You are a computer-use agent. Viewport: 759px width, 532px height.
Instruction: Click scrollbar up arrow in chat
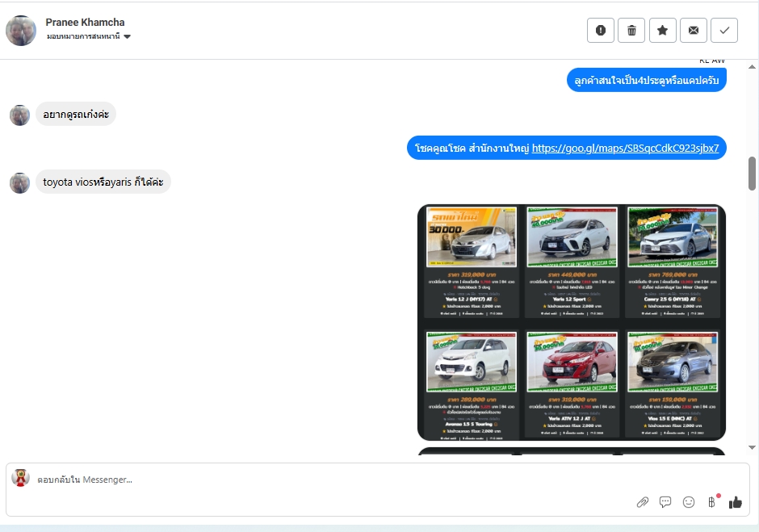pyautogui.click(x=752, y=67)
